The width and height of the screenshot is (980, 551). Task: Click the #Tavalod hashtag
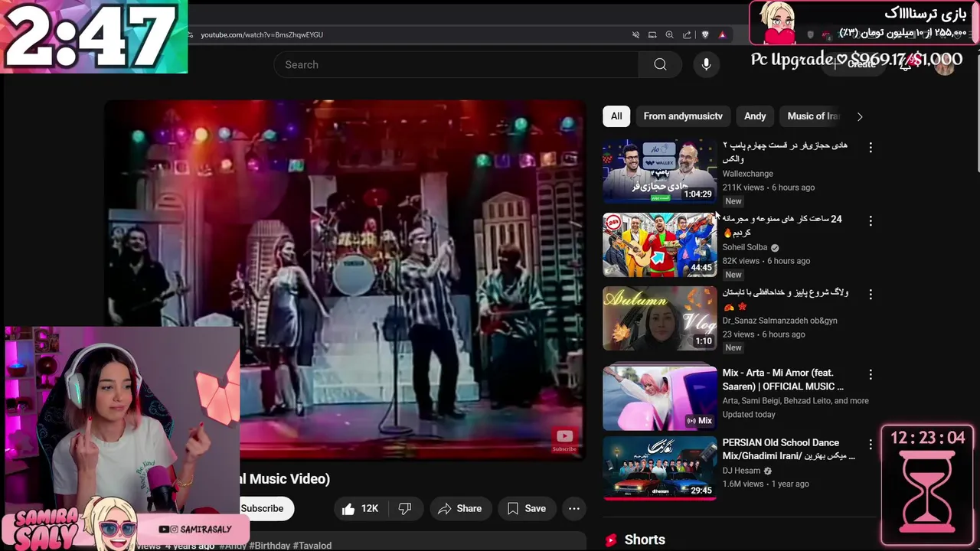click(x=312, y=546)
